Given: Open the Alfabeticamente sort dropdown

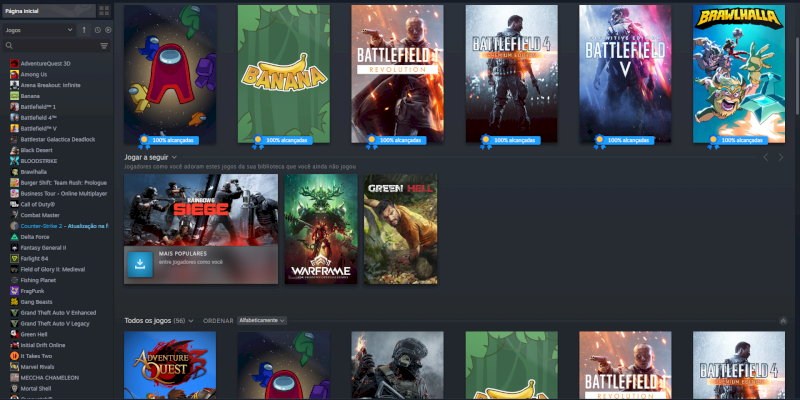Looking at the screenshot, I should [262, 320].
